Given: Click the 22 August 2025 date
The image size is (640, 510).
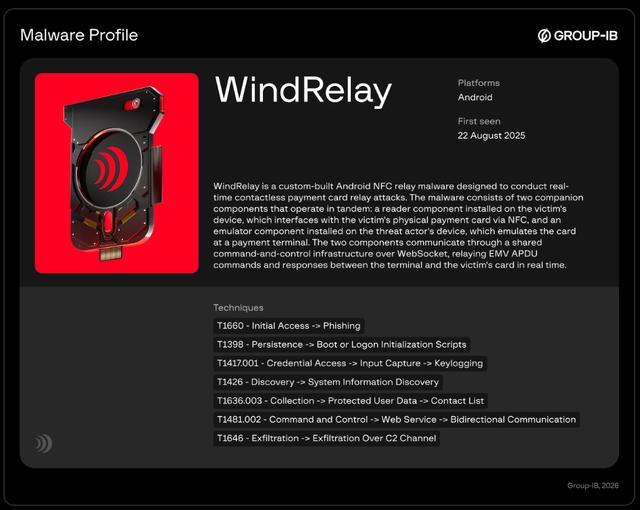Looking at the screenshot, I should pyautogui.click(x=491, y=135).
